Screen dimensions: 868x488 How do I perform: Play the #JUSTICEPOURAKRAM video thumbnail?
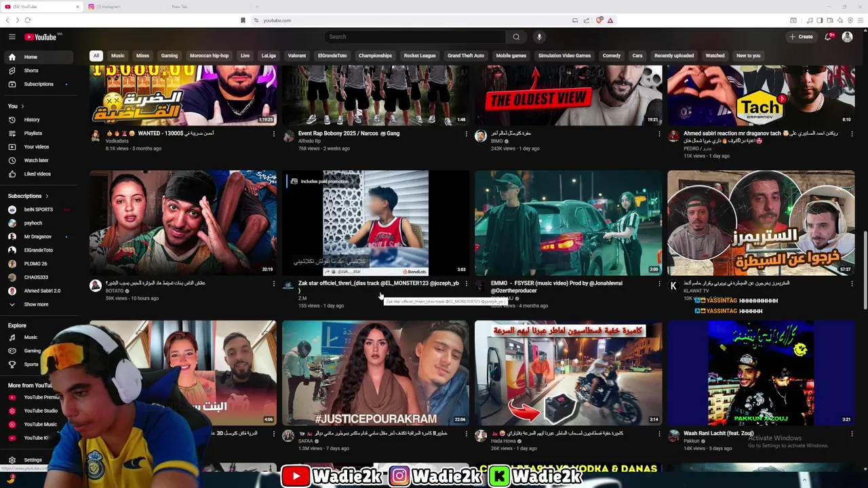pyautogui.click(x=376, y=373)
